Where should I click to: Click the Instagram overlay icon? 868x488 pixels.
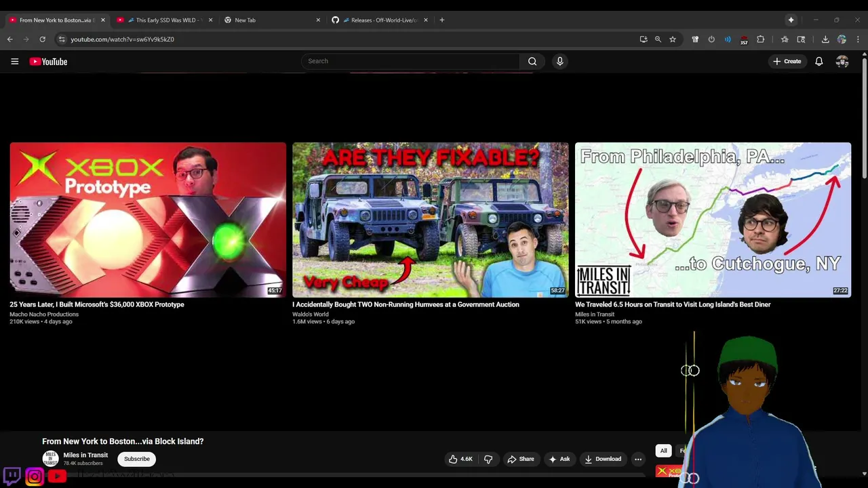[35, 476]
